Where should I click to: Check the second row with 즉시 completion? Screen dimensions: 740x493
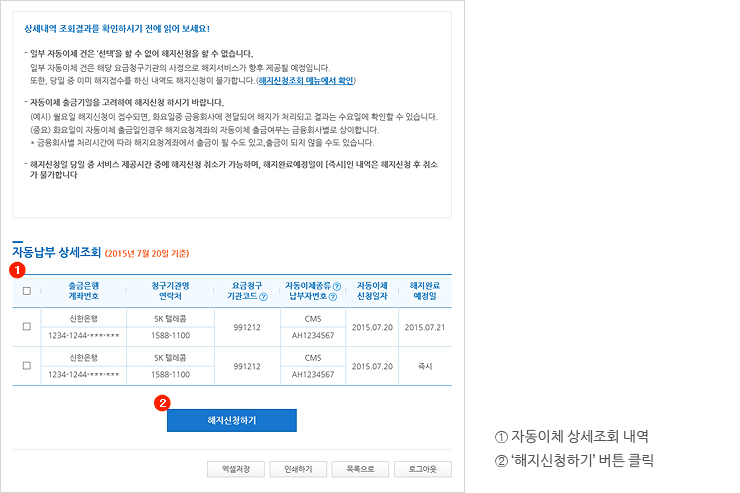click(26, 366)
